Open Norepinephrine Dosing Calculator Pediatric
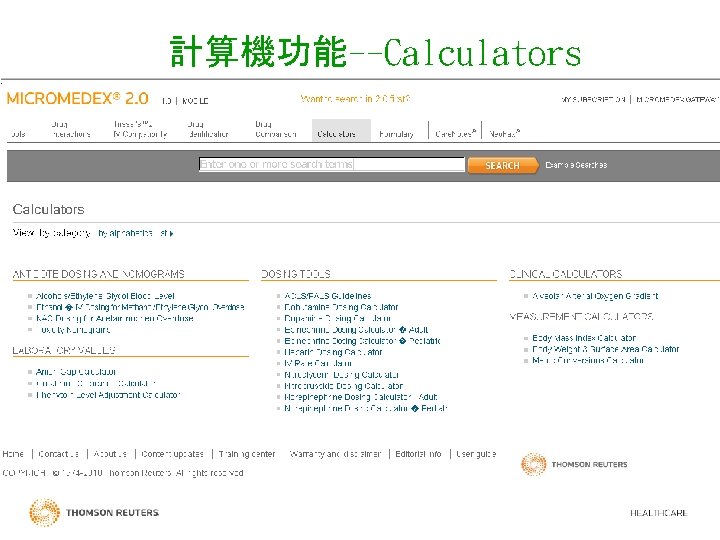Viewport: 720px width, 540px height. 366,408
